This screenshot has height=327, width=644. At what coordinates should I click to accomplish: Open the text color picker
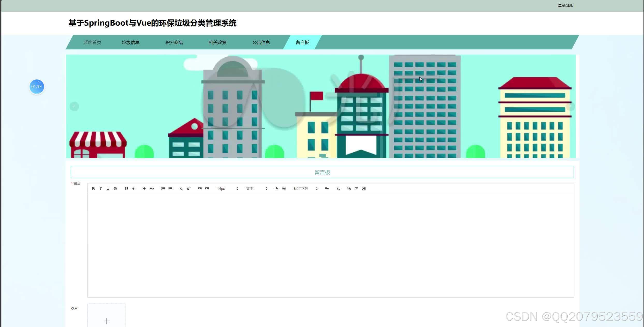pos(276,189)
